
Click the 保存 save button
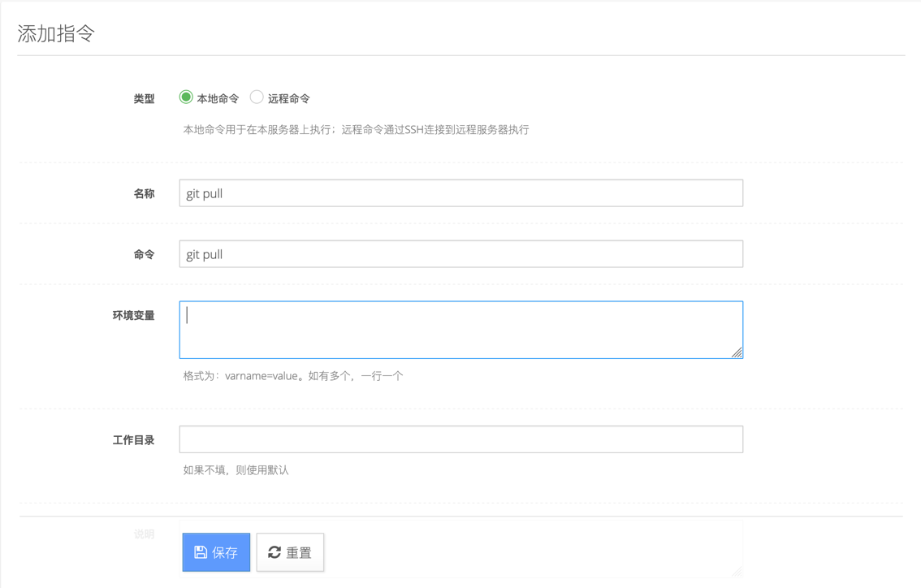coord(215,551)
